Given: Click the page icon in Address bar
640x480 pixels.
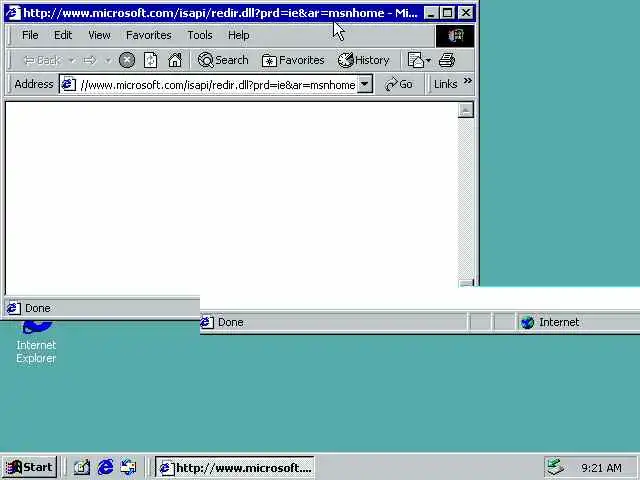Looking at the screenshot, I should coord(68,84).
